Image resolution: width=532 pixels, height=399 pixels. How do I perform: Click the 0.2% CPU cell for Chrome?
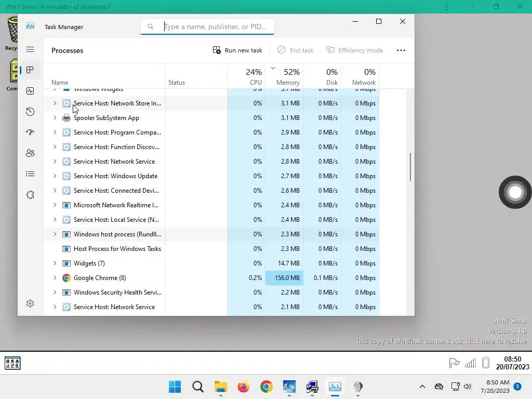[x=246, y=278]
